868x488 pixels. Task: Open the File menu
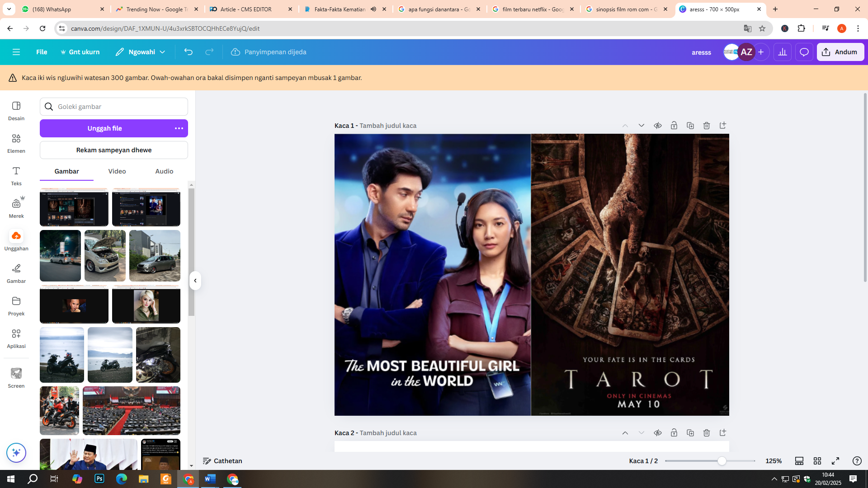pyautogui.click(x=42, y=52)
